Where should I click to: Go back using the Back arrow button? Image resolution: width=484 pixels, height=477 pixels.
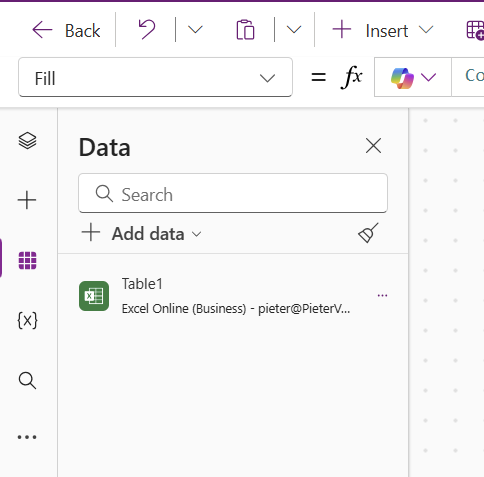pyautogui.click(x=66, y=31)
